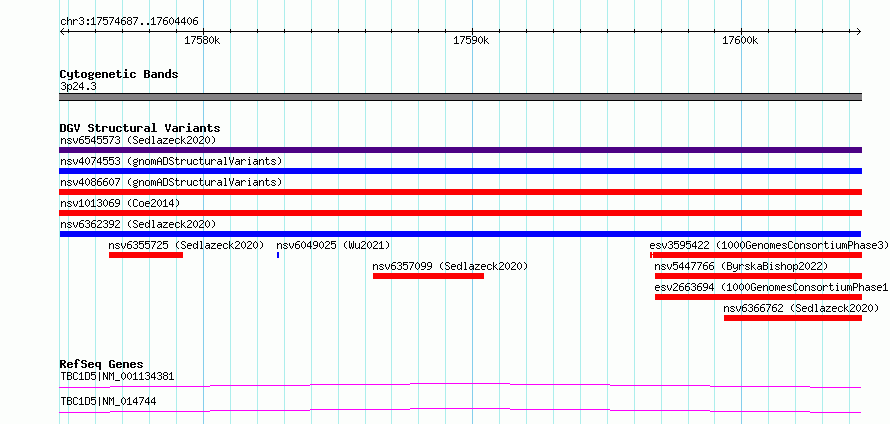Click the red nsv6357099 variant bar
Viewport: 890px width, 424px height.
(x=429, y=276)
